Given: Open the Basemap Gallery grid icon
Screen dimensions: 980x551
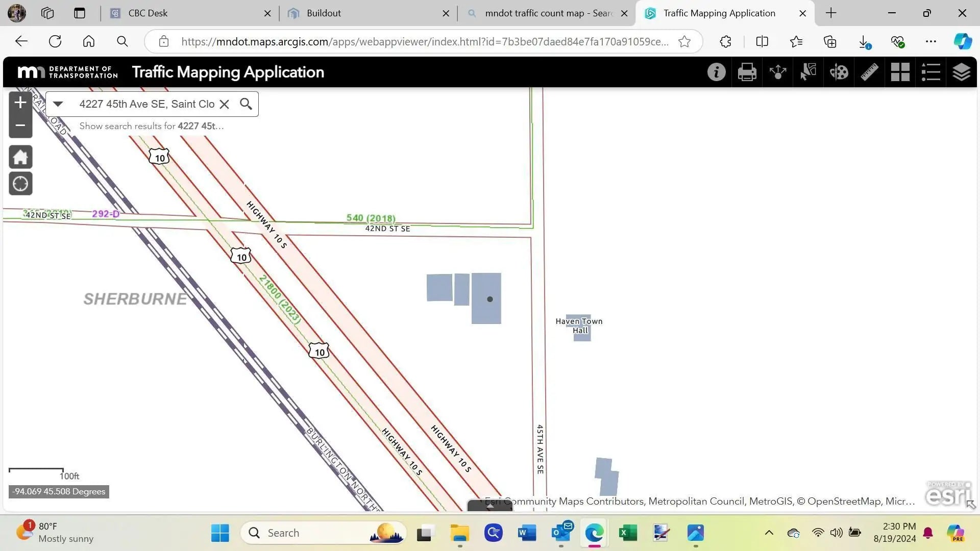Looking at the screenshot, I should (900, 72).
